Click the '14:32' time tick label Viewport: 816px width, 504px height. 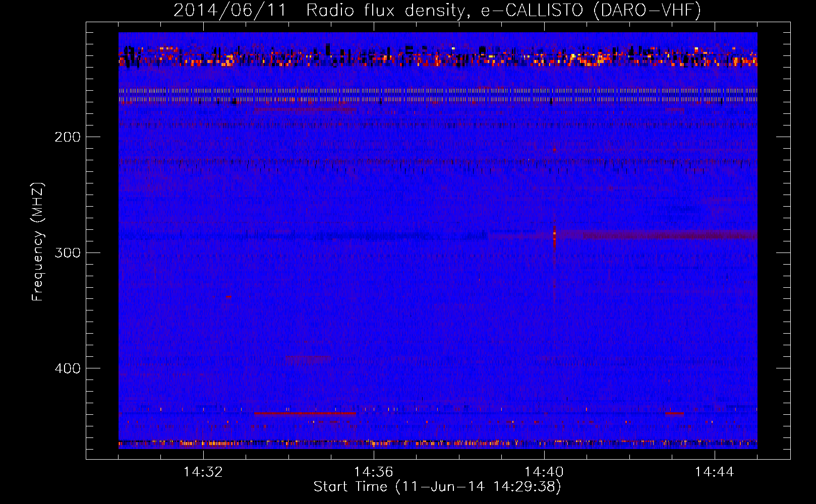203,472
